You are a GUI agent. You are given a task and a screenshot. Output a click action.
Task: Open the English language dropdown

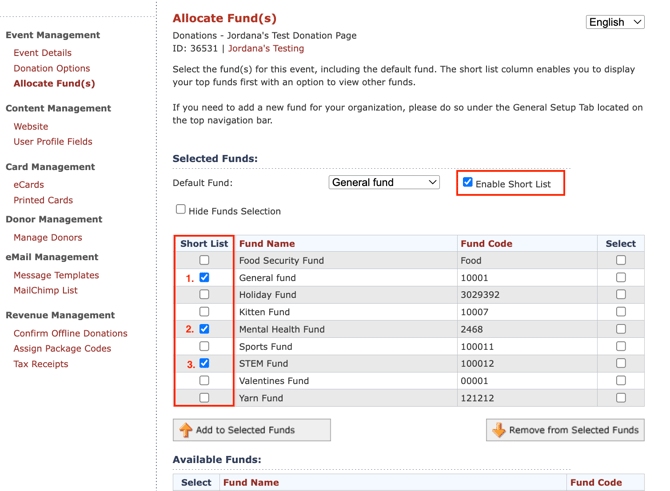615,22
